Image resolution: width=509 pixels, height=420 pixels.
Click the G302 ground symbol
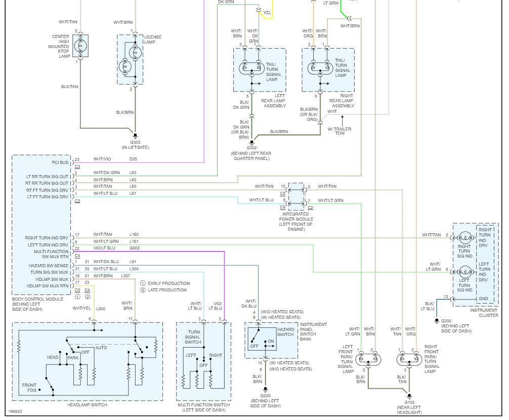pyautogui.click(x=251, y=143)
